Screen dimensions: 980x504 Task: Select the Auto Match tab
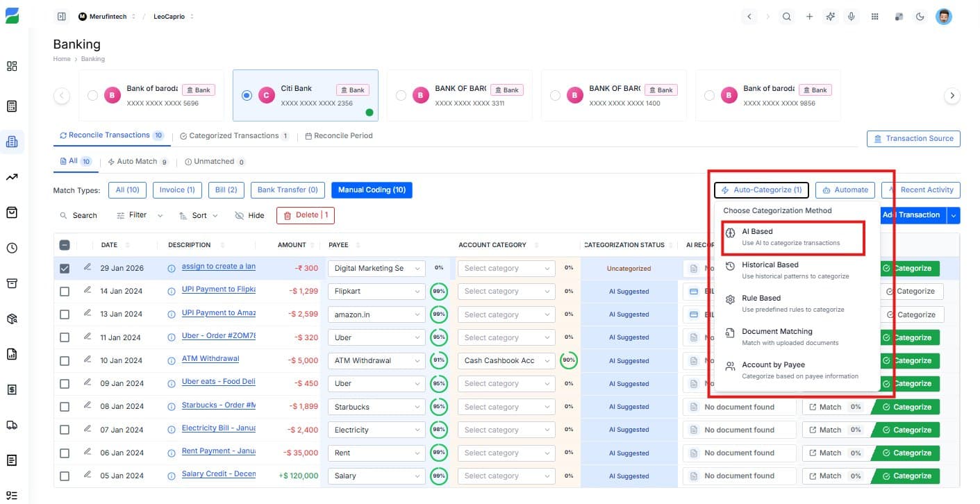click(x=138, y=161)
